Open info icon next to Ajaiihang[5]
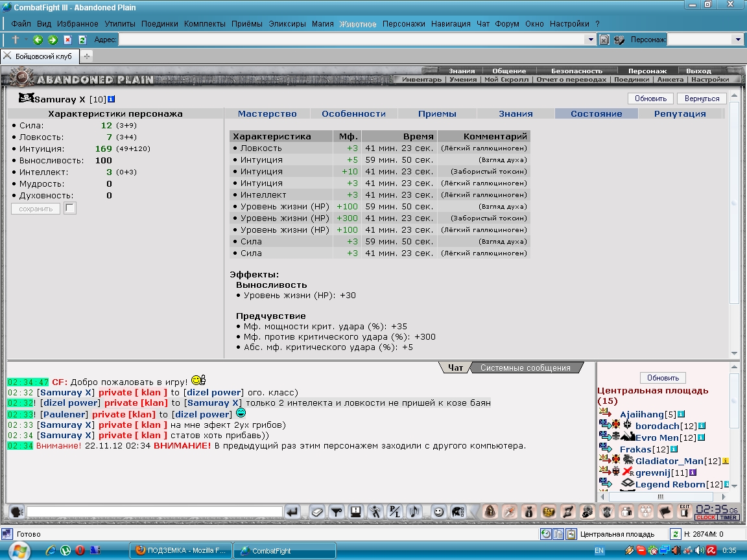Image resolution: width=747 pixels, height=560 pixels. (x=682, y=414)
